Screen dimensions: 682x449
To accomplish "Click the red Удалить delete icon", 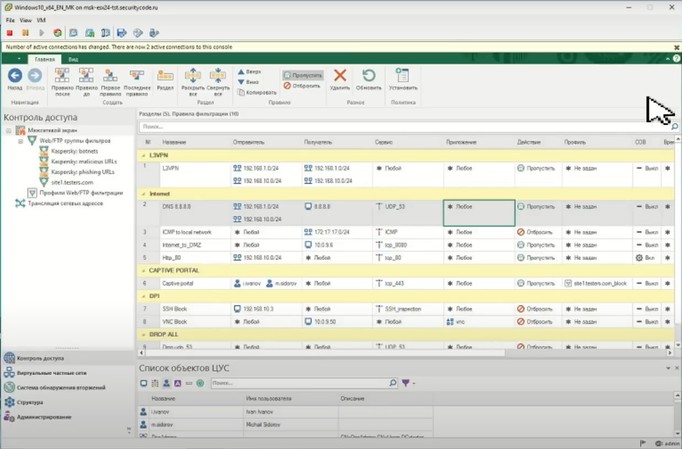I will [x=340, y=76].
